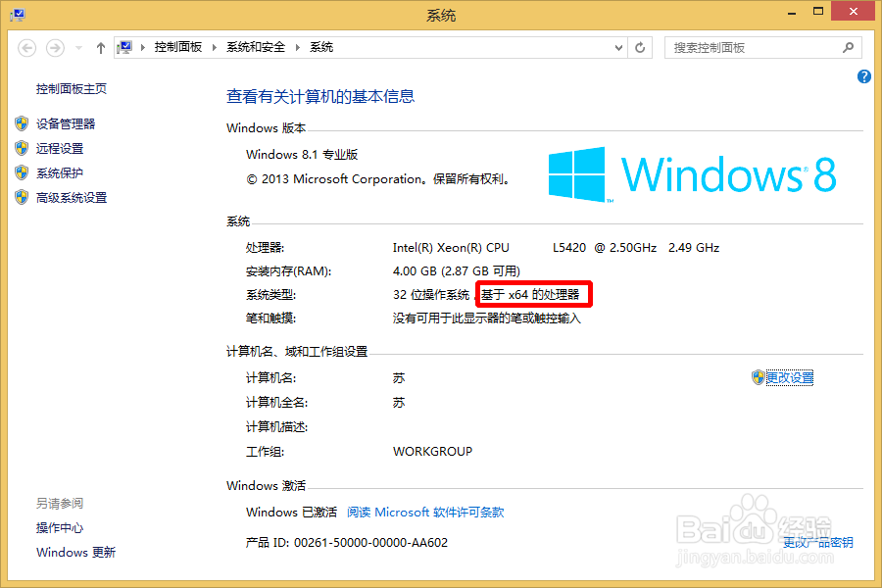The width and height of the screenshot is (882, 588).
Task: Click the text Windows 8.1 专业版
Action: click(x=302, y=155)
